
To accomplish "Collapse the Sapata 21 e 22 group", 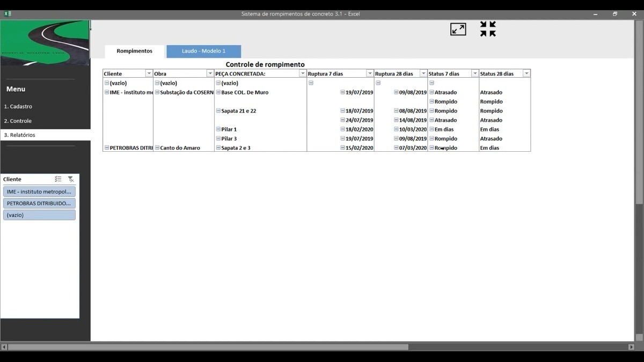I will pyautogui.click(x=218, y=110).
